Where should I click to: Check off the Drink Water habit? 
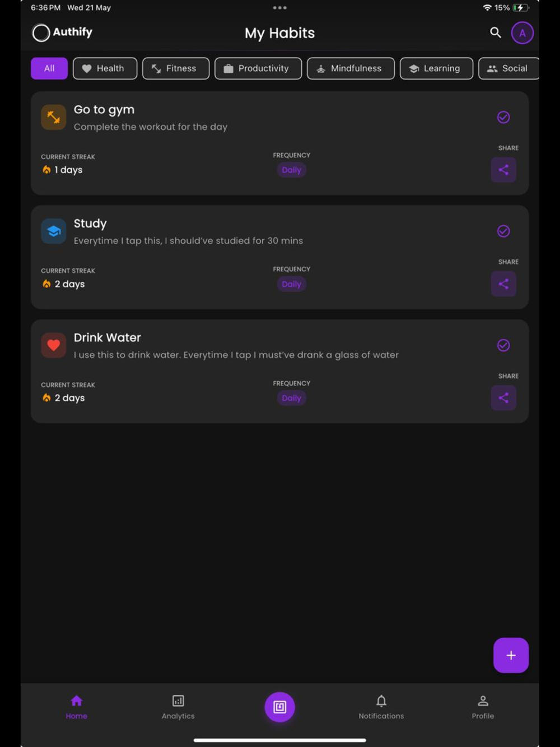pyautogui.click(x=503, y=345)
